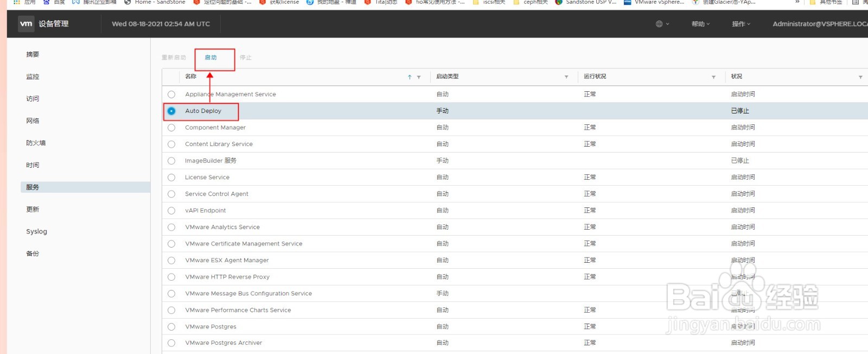This screenshot has height=354, width=868.
Task: Open the 时间 time settings page
Action: [x=33, y=165]
